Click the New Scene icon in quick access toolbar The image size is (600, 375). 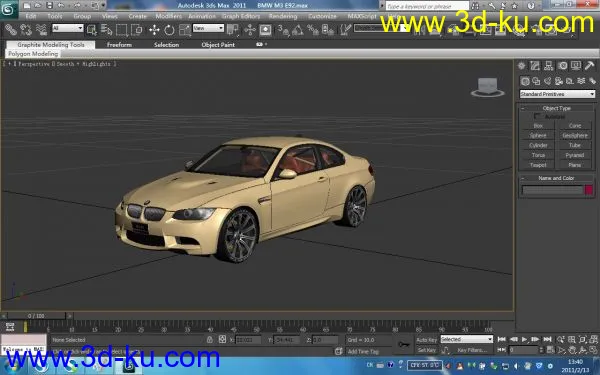(27, 5)
